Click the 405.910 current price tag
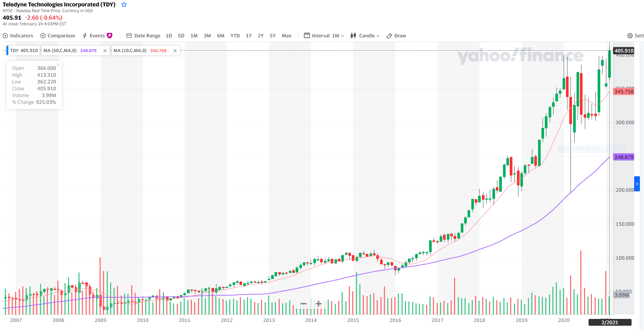The width and height of the screenshot is (644, 331). click(624, 51)
